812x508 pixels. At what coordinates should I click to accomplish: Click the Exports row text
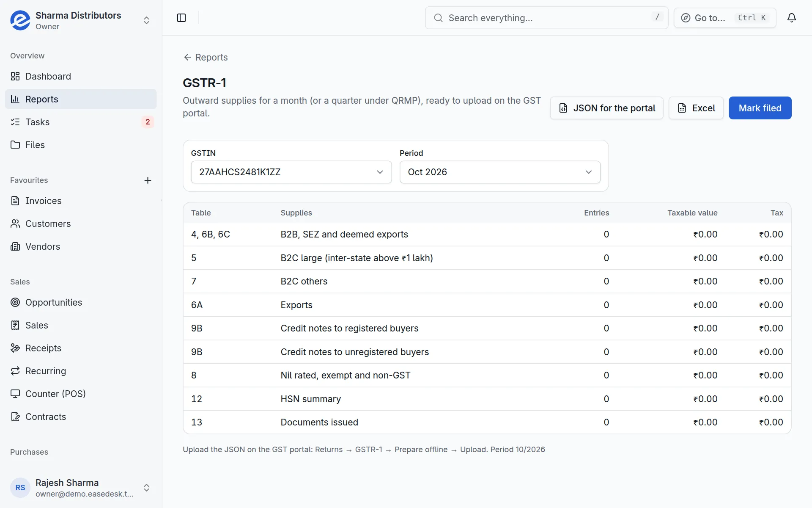click(x=296, y=305)
